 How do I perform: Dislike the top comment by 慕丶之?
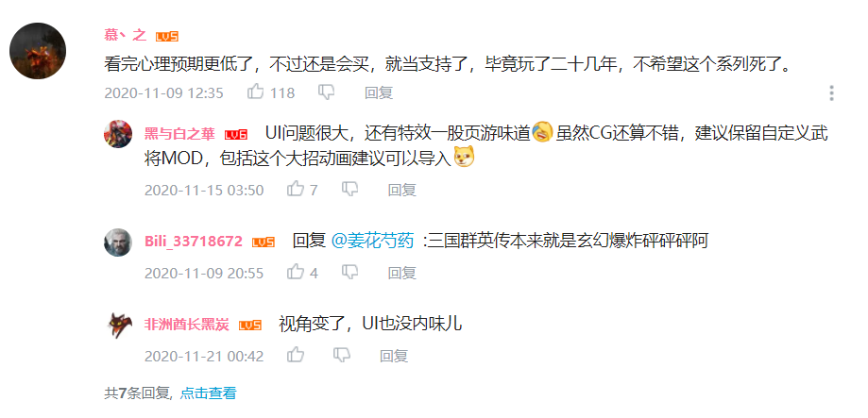click(326, 92)
